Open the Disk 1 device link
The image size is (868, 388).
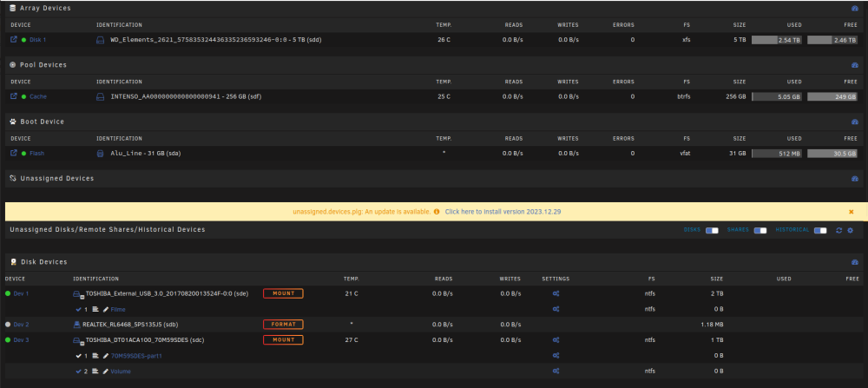(x=37, y=40)
